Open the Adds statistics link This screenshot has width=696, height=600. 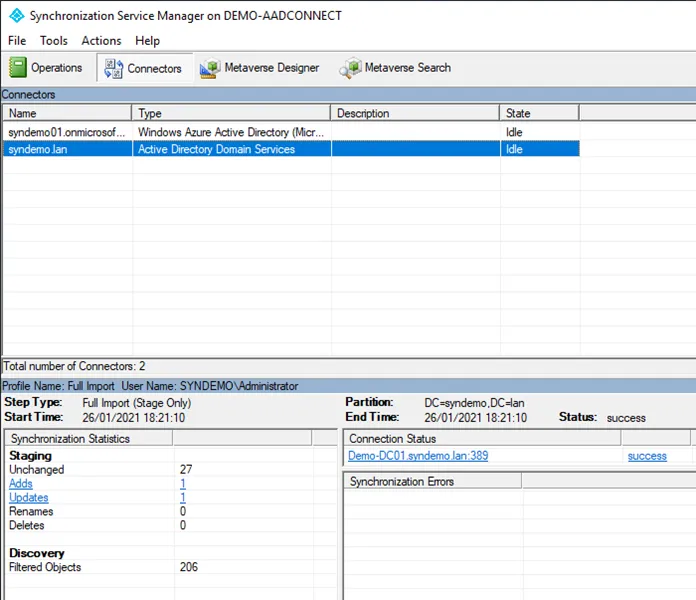(21, 484)
